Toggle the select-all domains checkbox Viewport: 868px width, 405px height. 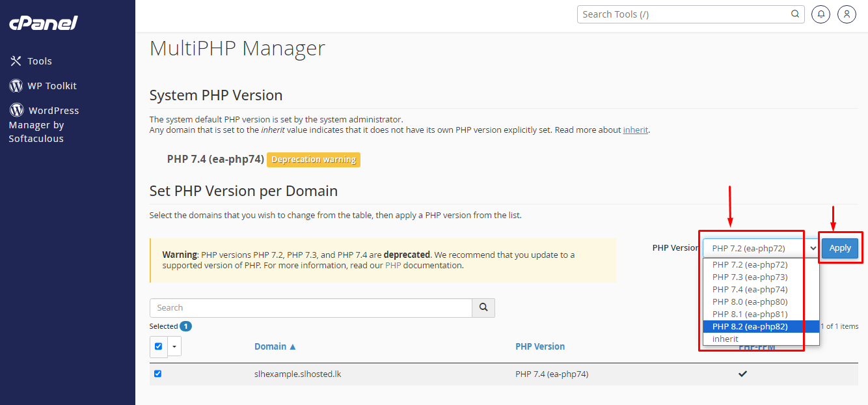point(158,346)
